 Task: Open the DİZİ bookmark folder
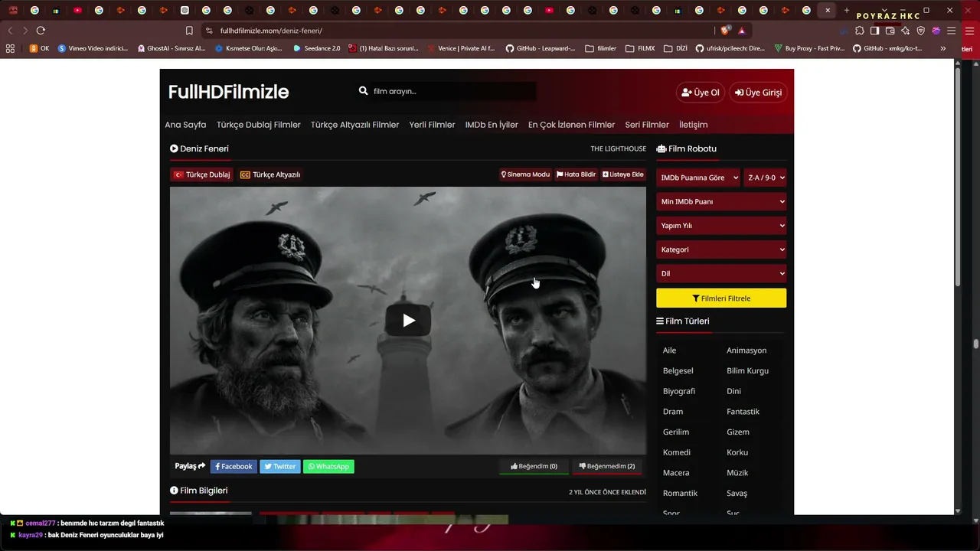(x=675, y=48)
